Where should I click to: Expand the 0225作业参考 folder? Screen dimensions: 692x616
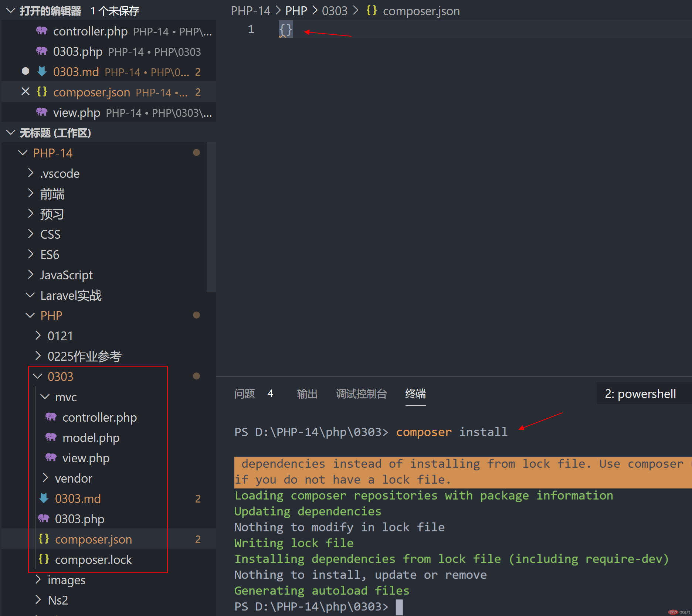(x=38, y=356)
